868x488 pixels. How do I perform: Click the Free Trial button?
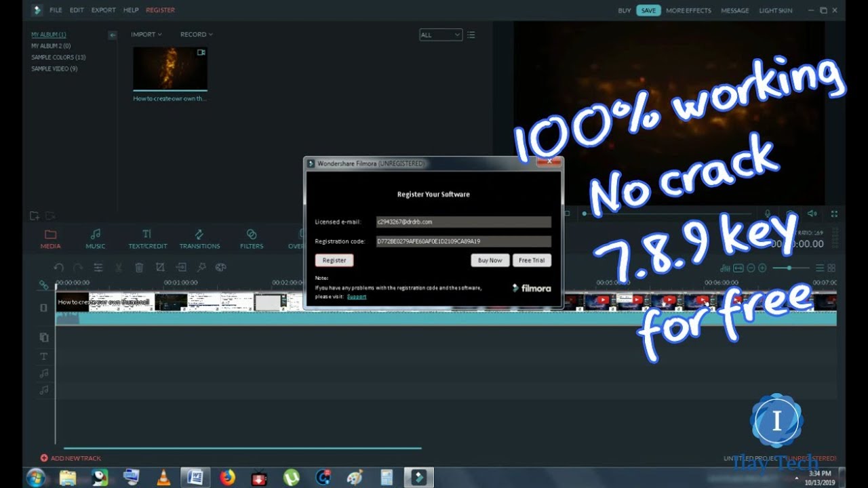pyautogui.click(x=532, y=260)
